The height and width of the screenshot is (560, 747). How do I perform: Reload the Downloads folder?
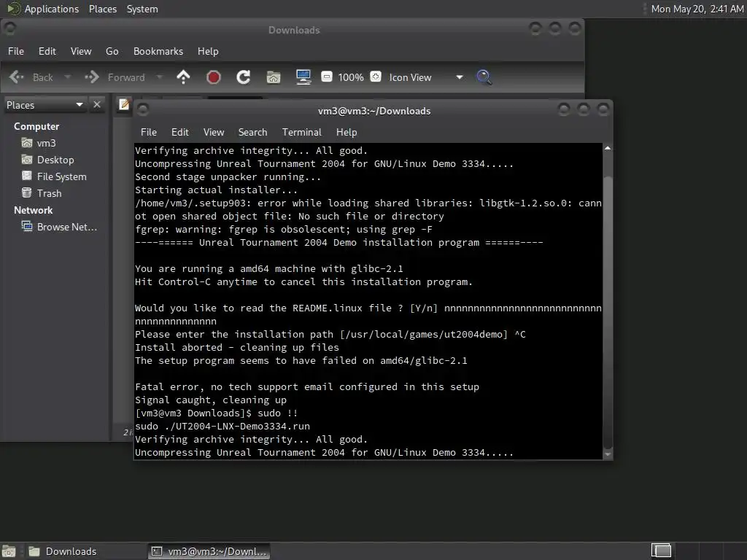(244, 77)
